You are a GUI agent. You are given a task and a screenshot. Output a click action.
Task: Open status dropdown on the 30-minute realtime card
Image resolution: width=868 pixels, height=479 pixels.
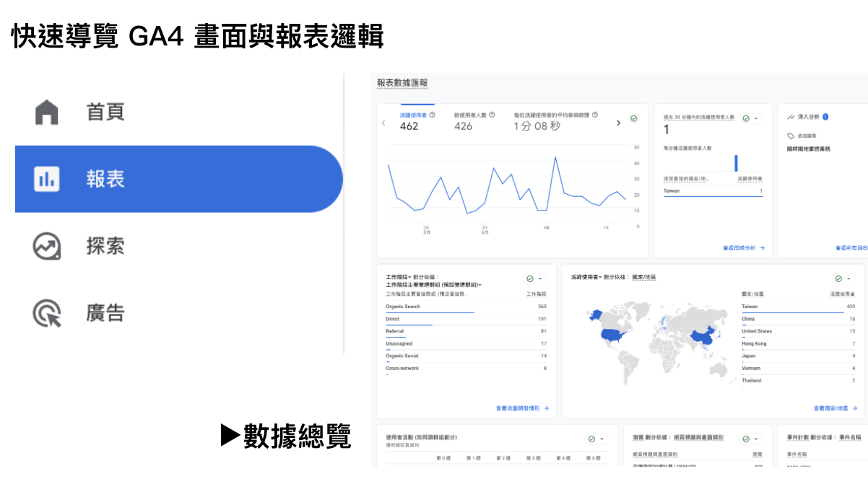coord(751,118)
